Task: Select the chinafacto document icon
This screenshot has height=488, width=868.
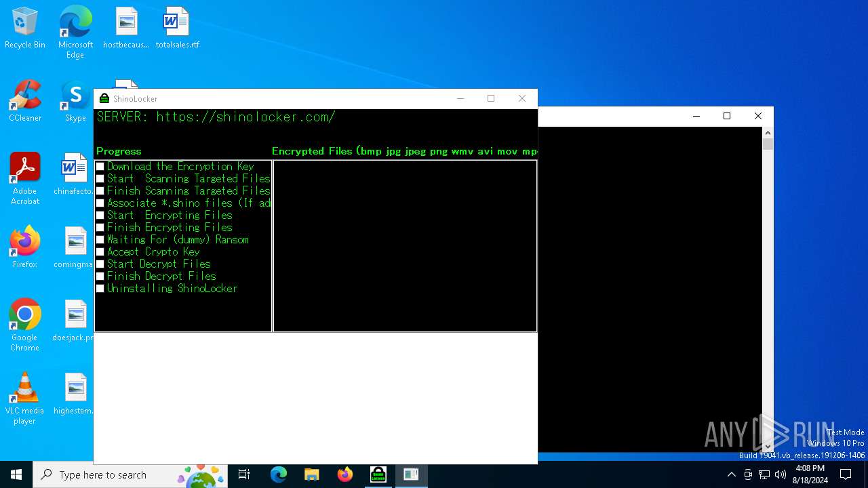Action: (74, 175)
